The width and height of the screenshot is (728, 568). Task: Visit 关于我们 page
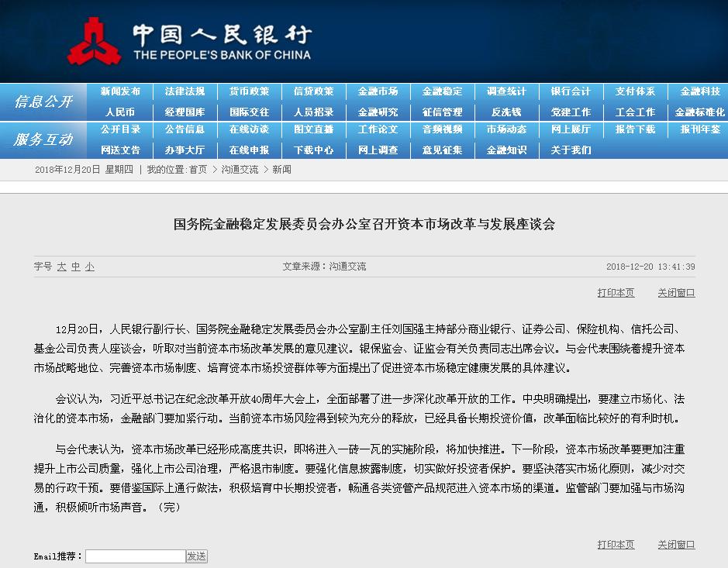pos(571,150)
